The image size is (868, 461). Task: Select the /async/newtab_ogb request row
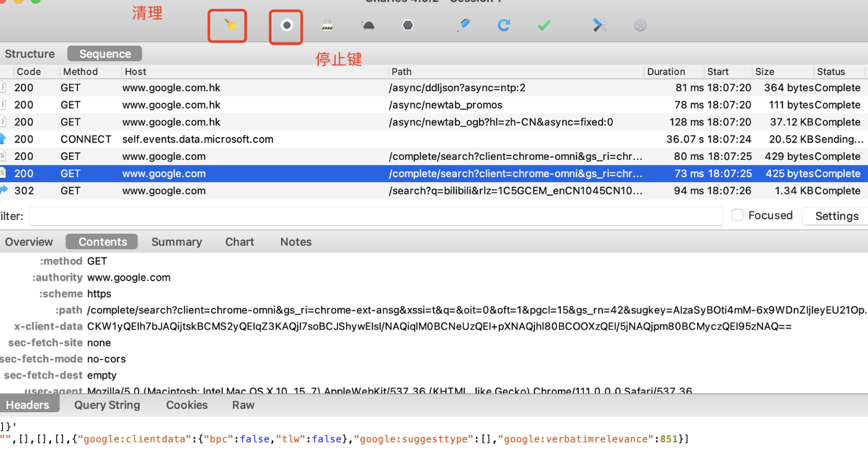tap(434, 122)
